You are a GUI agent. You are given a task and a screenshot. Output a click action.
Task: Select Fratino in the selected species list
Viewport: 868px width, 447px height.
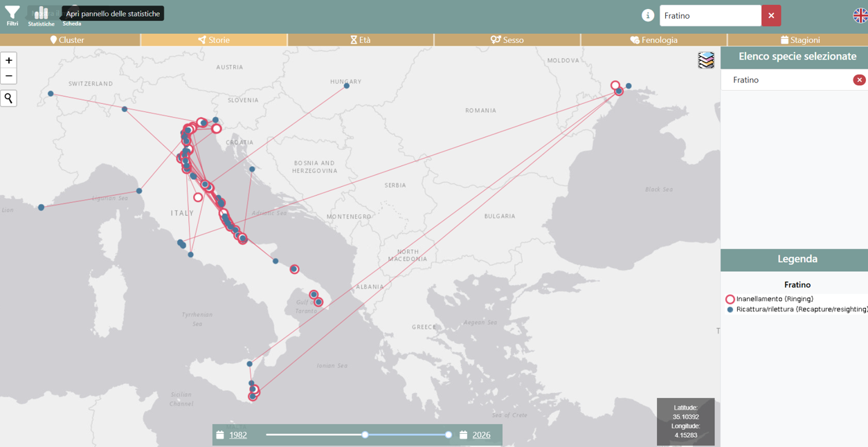point(745,80)
